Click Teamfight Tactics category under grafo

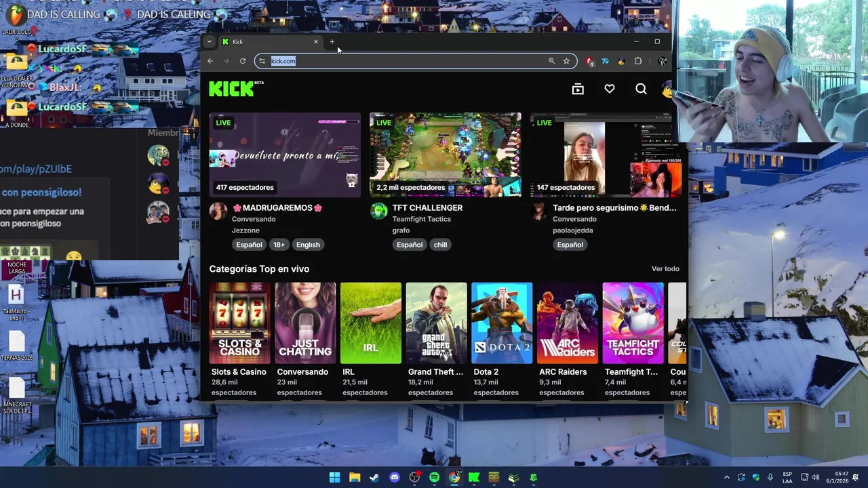pos(421,220)
